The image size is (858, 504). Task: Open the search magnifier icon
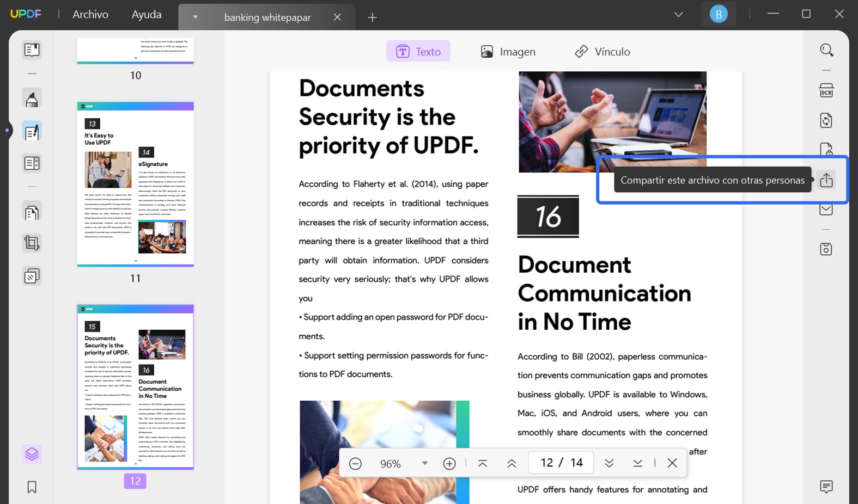point(826,50)
